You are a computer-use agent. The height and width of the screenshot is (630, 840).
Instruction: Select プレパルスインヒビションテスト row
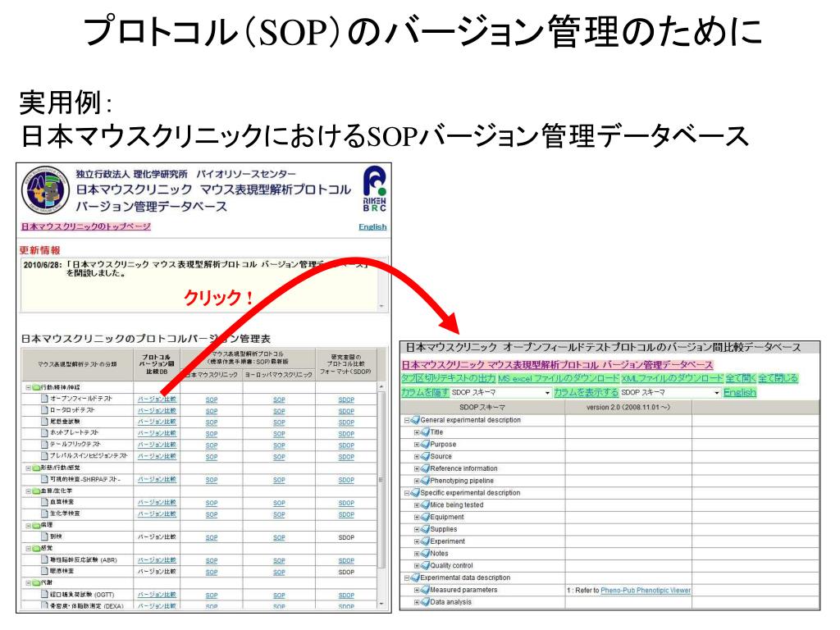(x=199, y=456)
